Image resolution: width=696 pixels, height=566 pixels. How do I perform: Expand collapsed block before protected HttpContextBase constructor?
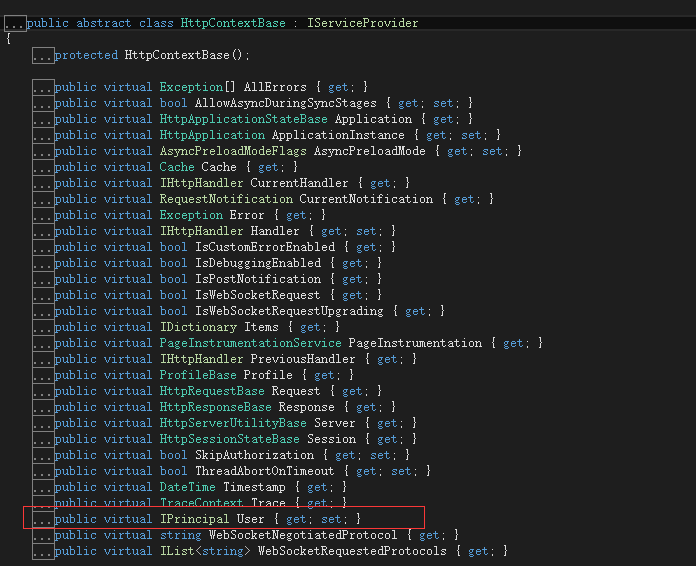click(43, 56)
